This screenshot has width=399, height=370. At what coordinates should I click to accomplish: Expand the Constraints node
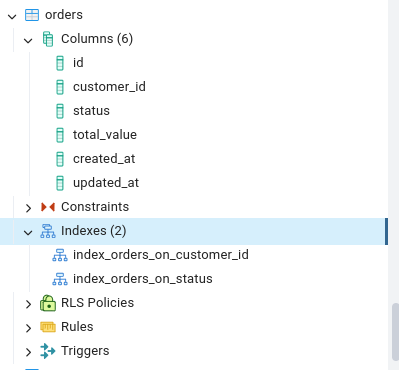(x=28, y=208)
